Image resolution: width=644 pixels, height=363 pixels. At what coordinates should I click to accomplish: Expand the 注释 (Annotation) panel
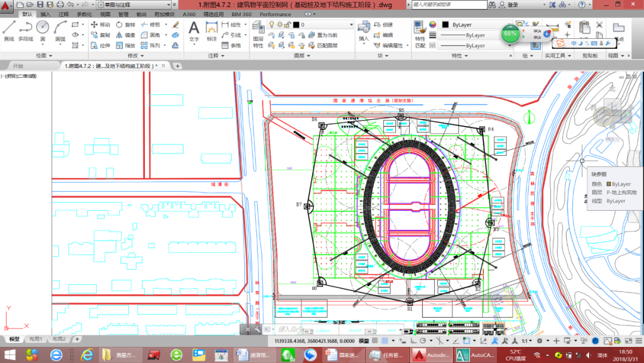216,56
